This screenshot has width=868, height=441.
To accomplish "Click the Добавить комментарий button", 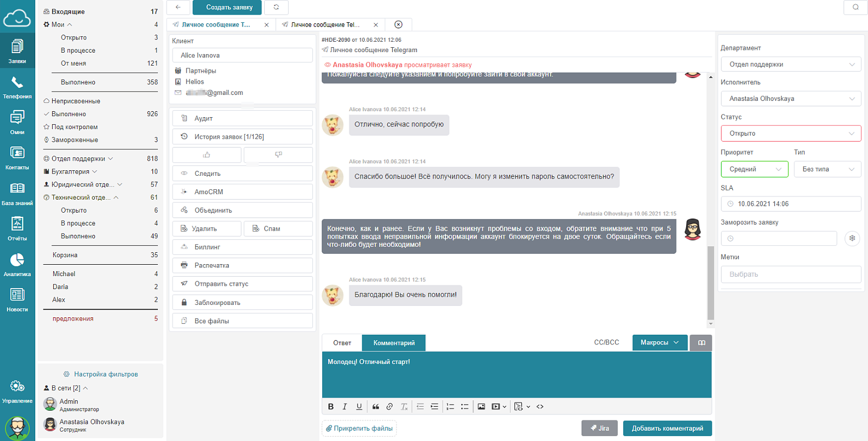I will [x=667, y=429].
